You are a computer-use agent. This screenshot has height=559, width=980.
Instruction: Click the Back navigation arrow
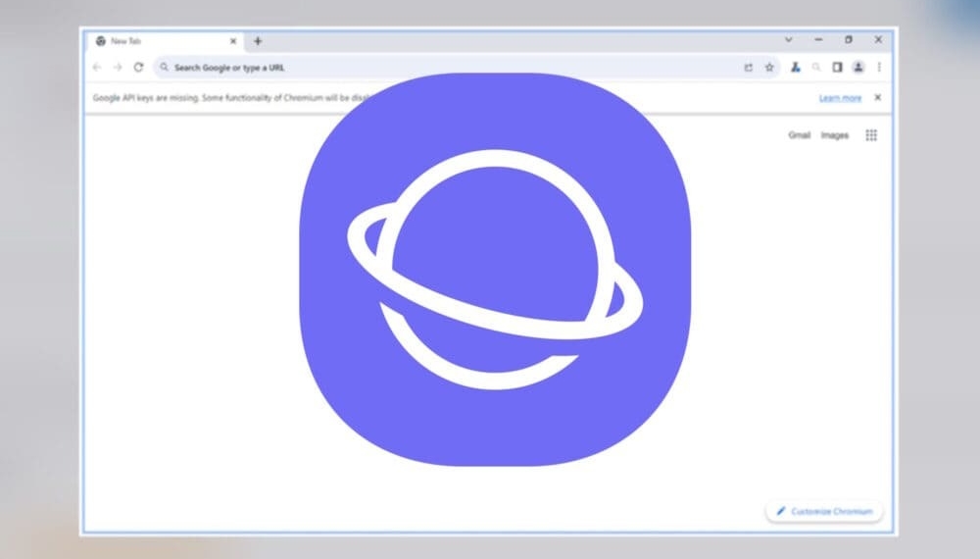tap(96, 68)
